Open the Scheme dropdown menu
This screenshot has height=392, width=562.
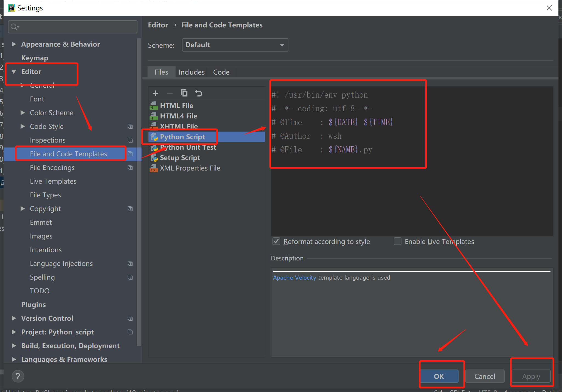click(x=234, y=45)
